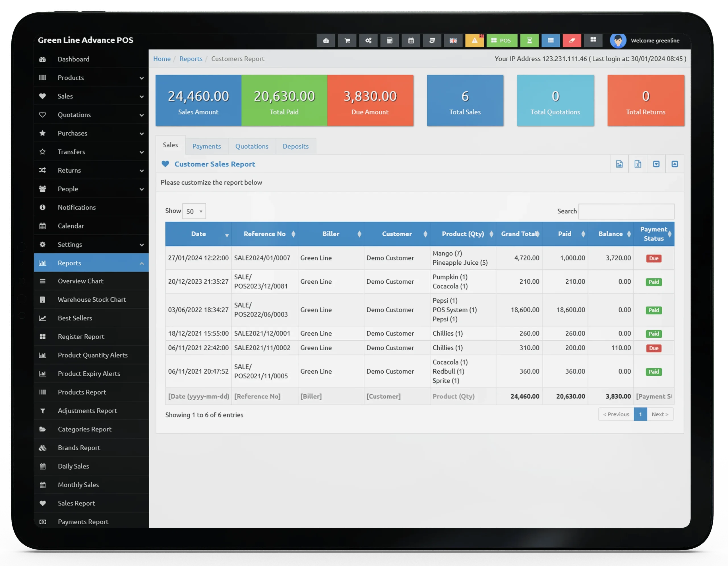Click into the Search input field
This screenshot has width=728, height=566.
(x=626, y=211)
